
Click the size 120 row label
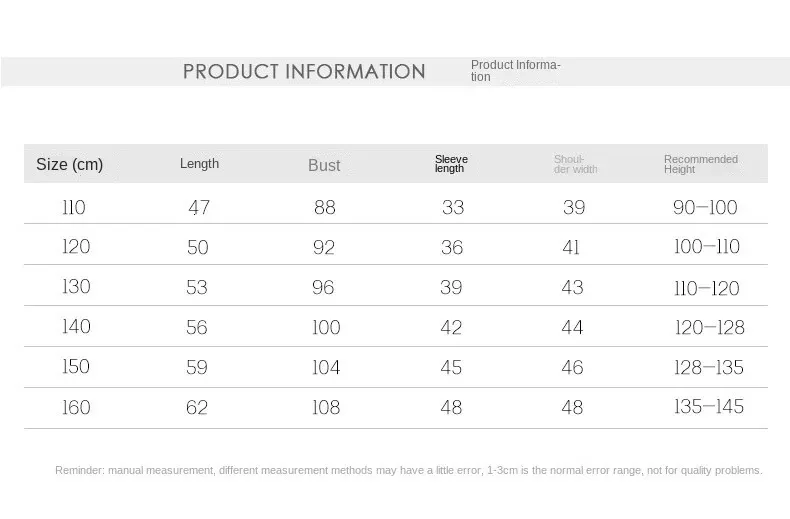tap(76, 247)
